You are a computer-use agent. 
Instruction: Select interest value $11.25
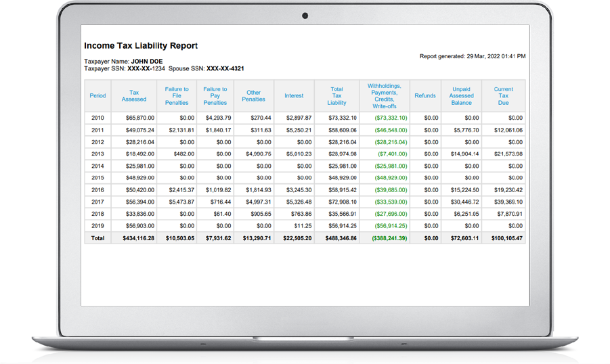click(303, 226)
